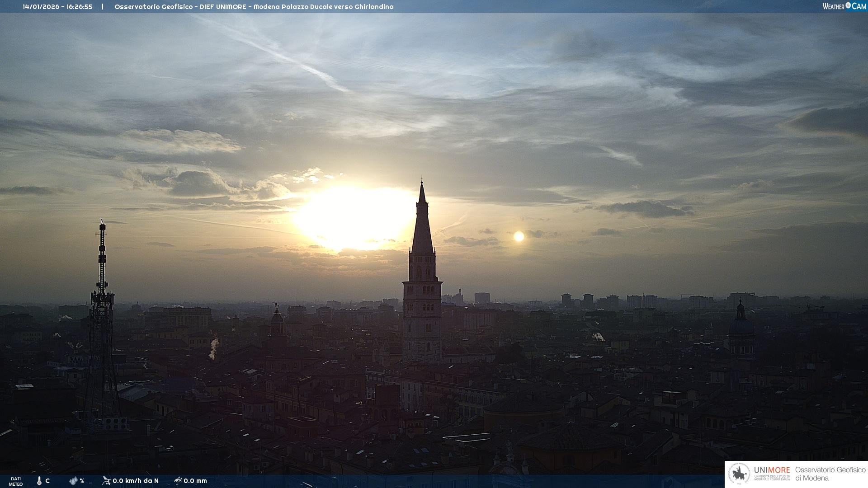Click the church dome on right skyline
This screenshot has width=868, height=488.
741,325
